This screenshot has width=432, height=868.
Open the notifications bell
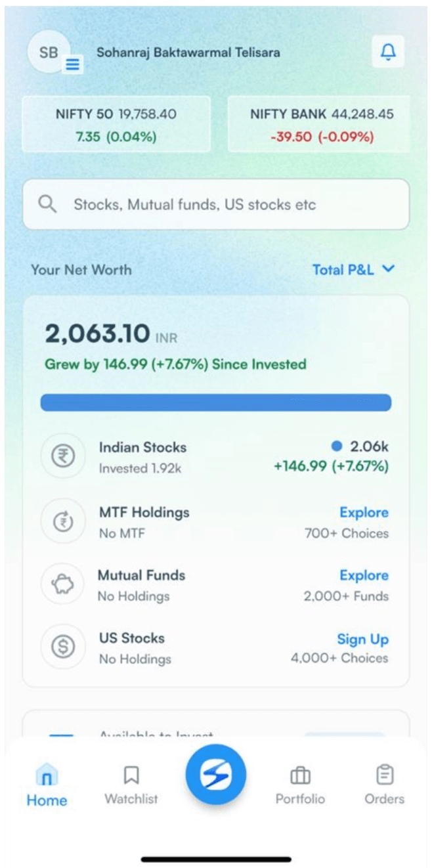(388, 52)
